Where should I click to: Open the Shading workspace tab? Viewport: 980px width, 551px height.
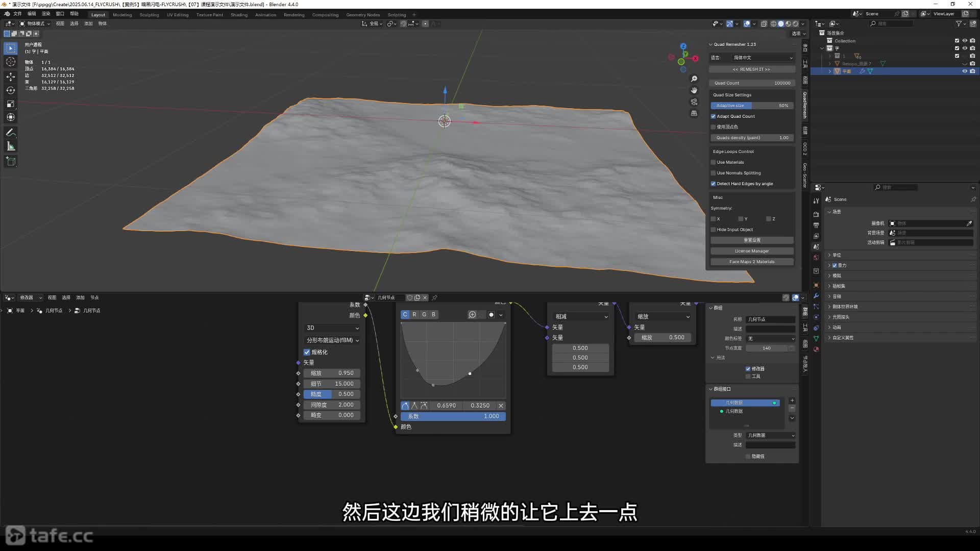(239, 15)
